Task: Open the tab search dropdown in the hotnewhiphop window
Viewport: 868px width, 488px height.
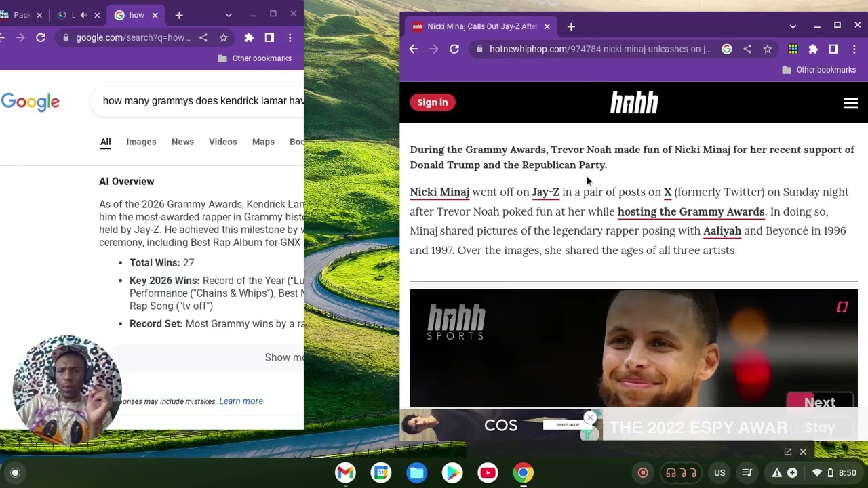Action: tap(793, 26)
